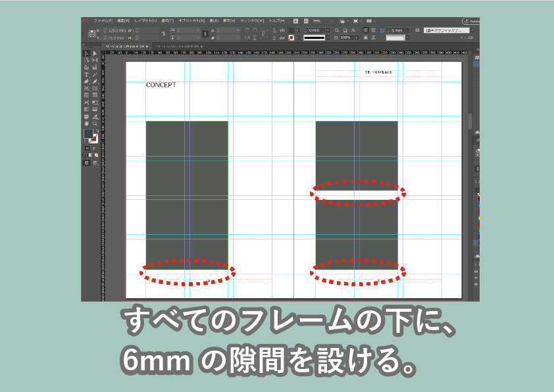Toggle constrain proportions for width and height

pos(164,34)
